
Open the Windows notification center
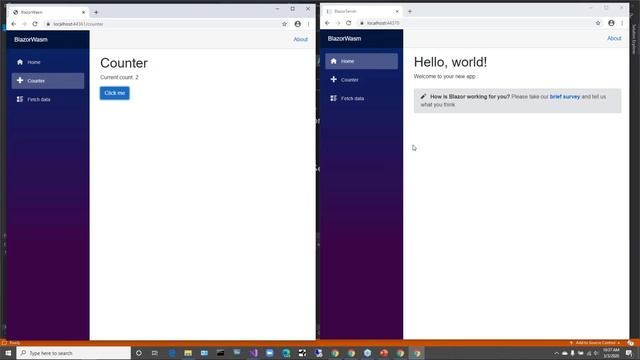(629, 353)
